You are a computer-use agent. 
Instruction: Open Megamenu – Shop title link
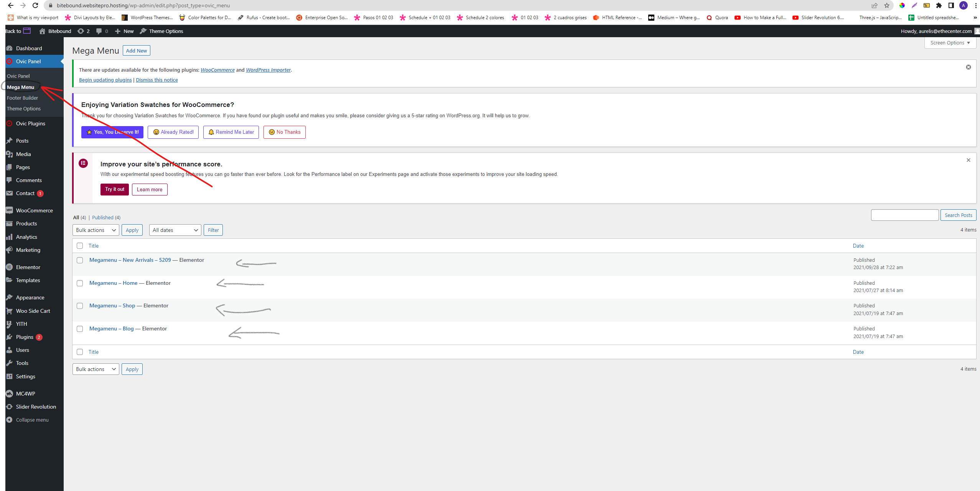click(112, 305)
